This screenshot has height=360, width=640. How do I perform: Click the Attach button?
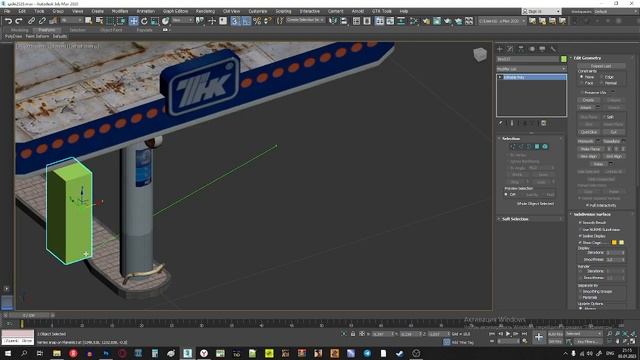pos(586,108)
